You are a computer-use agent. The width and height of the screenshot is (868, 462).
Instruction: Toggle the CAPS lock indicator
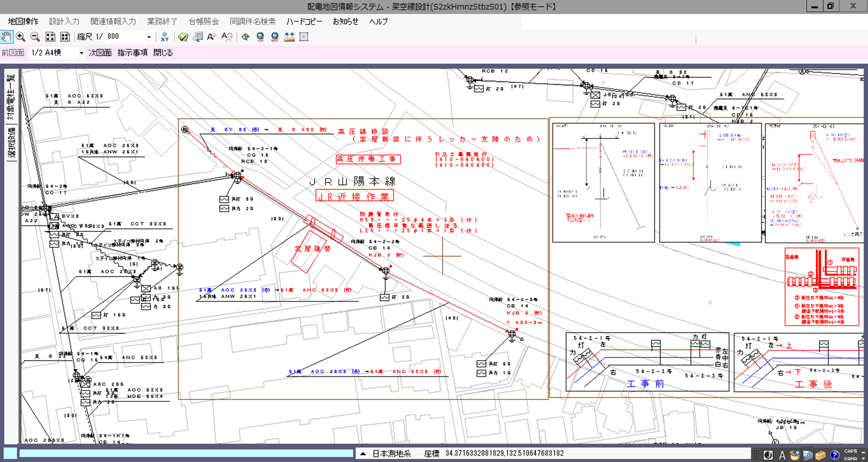click(850, 451)
